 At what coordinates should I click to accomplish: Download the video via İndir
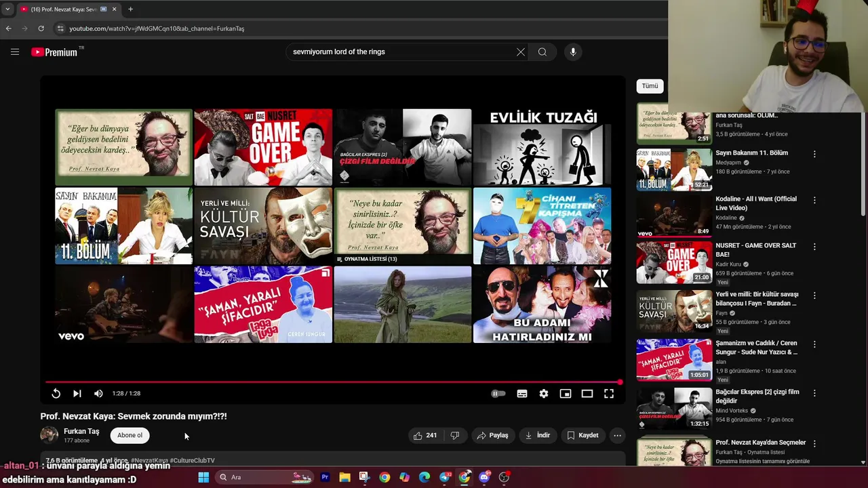pyautogui.click(x=538, y=435)
